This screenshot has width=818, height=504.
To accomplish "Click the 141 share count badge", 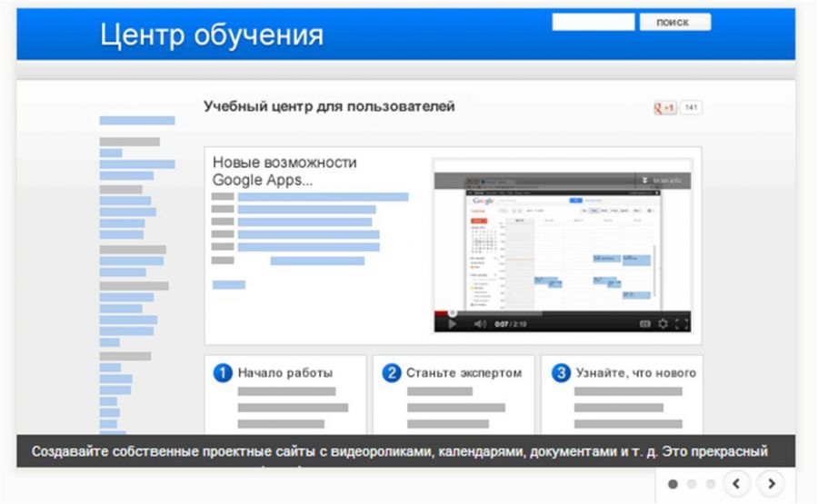I will click(692, 107).
